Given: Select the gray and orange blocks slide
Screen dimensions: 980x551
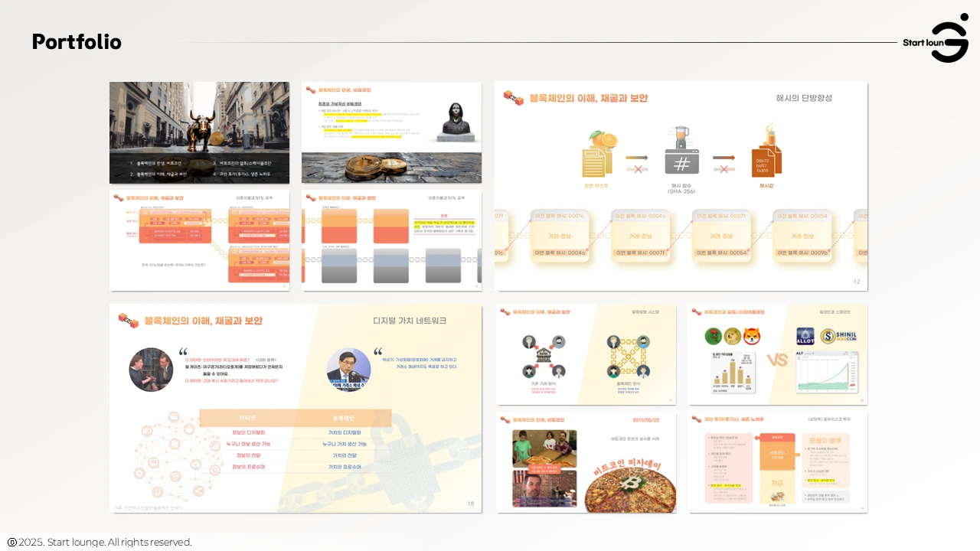Looking at the screenshot, I should click(x=391, y=240).
